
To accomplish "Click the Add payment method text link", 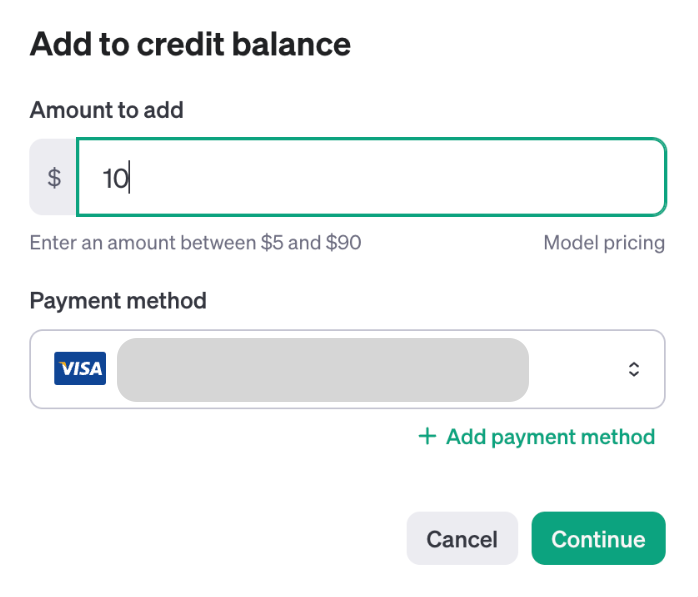I will [x=550, y=437].
